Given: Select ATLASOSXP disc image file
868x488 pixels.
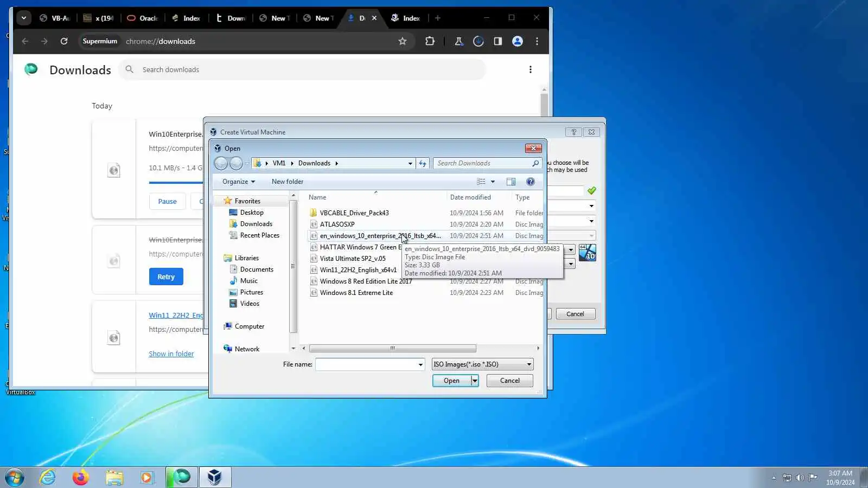Looking at the screenshot, I should [337, 224].
